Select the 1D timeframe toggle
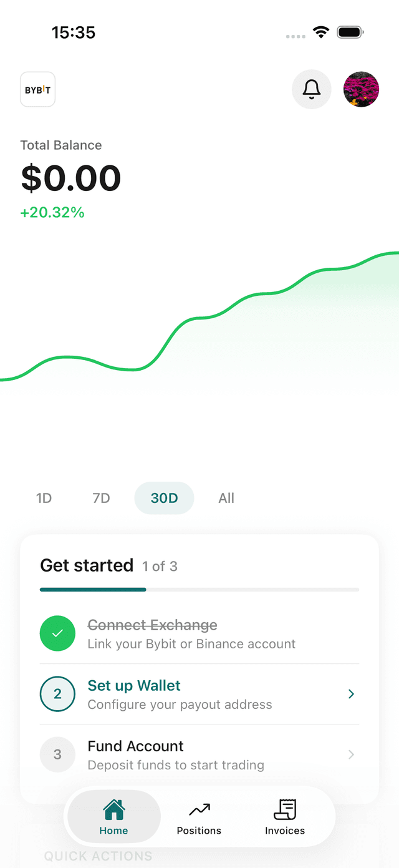This screenshot has width=399, height=868. (x=44, y=498)
